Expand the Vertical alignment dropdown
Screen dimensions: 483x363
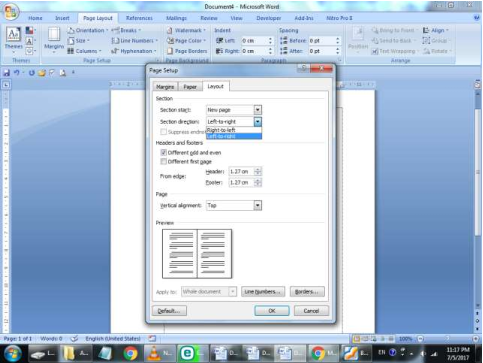click(258, 205)
